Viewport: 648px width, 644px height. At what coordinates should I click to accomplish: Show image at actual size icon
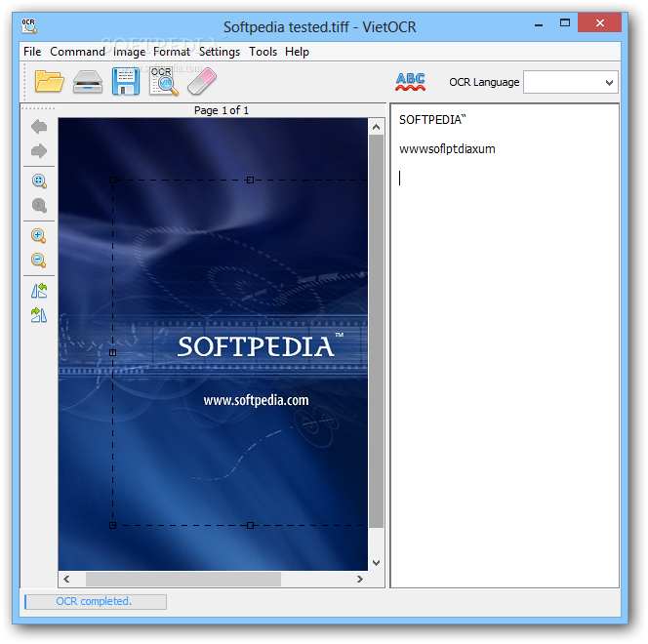click(x=39, y=205)
